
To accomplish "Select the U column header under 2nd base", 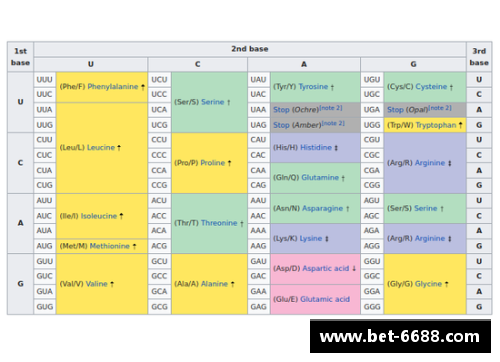I will (x=91, y=64).
